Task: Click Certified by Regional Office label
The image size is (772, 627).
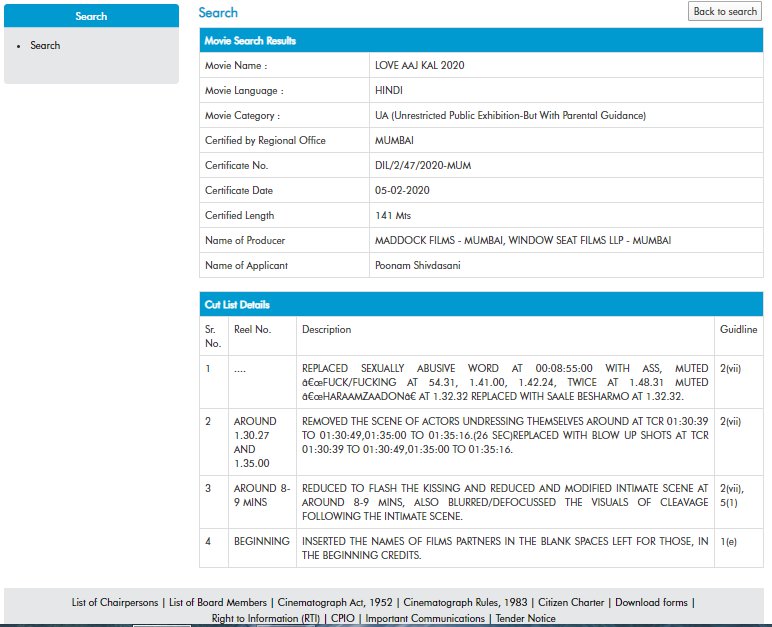Action: point(265,141)
